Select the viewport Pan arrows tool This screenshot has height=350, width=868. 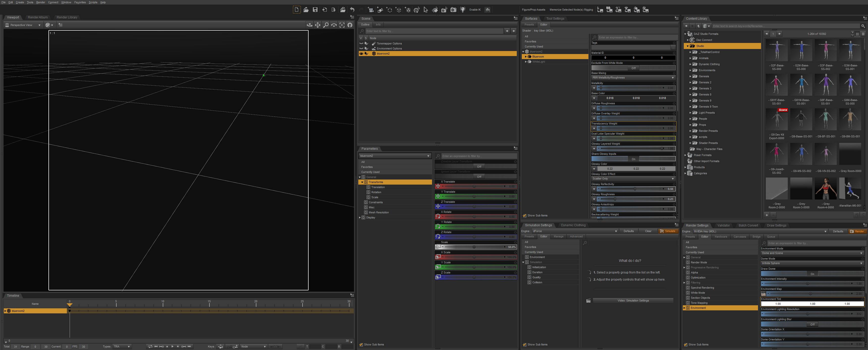pos(318,25)
